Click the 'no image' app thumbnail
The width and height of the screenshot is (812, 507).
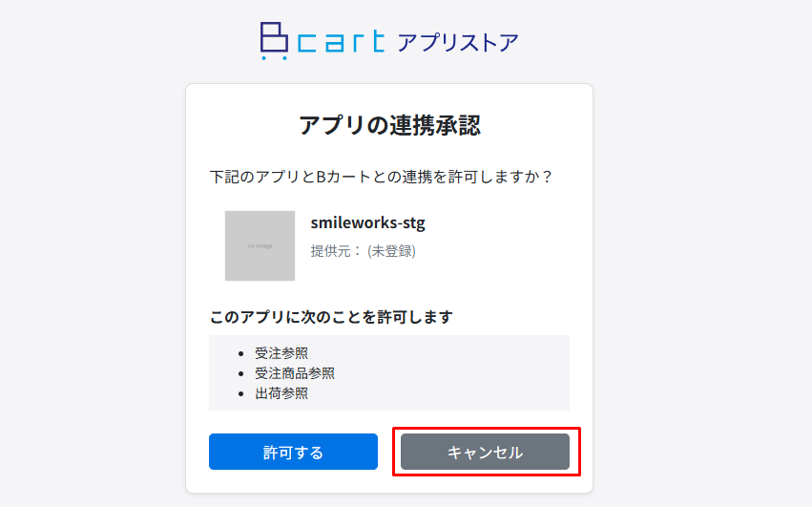260,245
